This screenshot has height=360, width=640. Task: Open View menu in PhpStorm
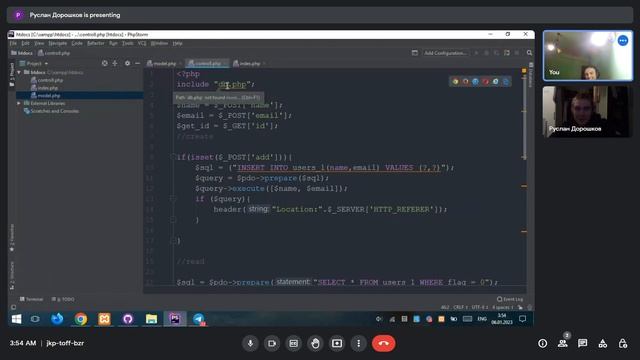pos(39,43)
